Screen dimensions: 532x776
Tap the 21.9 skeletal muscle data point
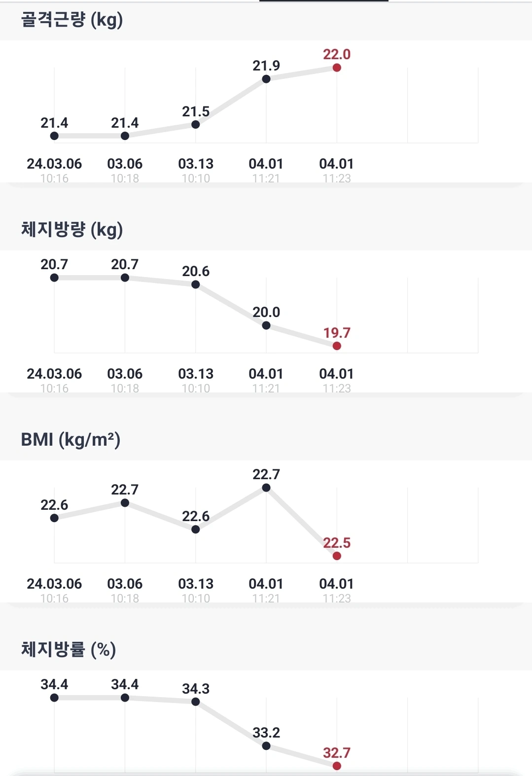coord(266,79)
